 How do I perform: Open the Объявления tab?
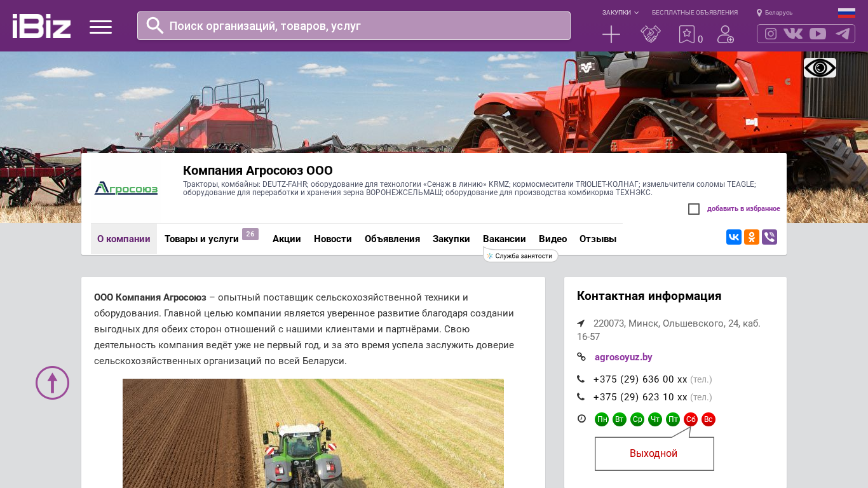392,239
